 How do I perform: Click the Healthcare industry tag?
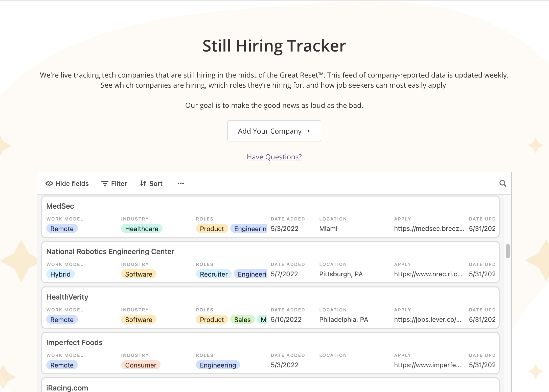click(x=142, y=229)
